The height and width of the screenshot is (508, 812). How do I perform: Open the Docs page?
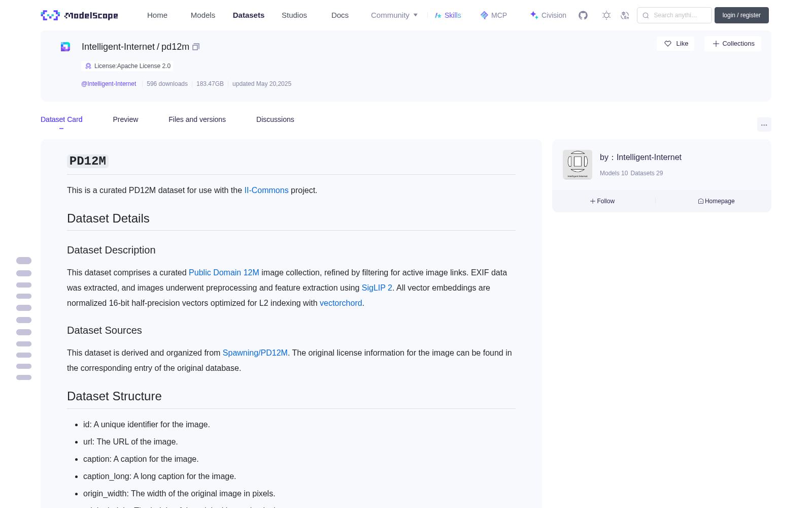tap(340, 15)
